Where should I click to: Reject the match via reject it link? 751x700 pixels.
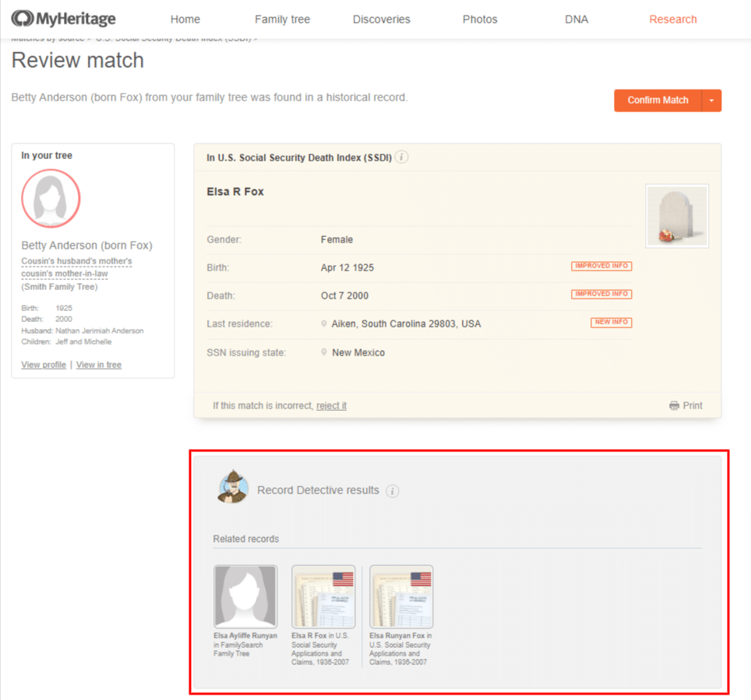click(331, 406)
